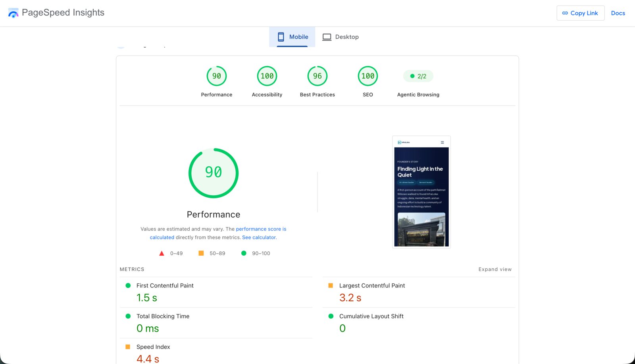
Task: Select the Cumulative Layout Shift metric
Action: click(371, 316)
